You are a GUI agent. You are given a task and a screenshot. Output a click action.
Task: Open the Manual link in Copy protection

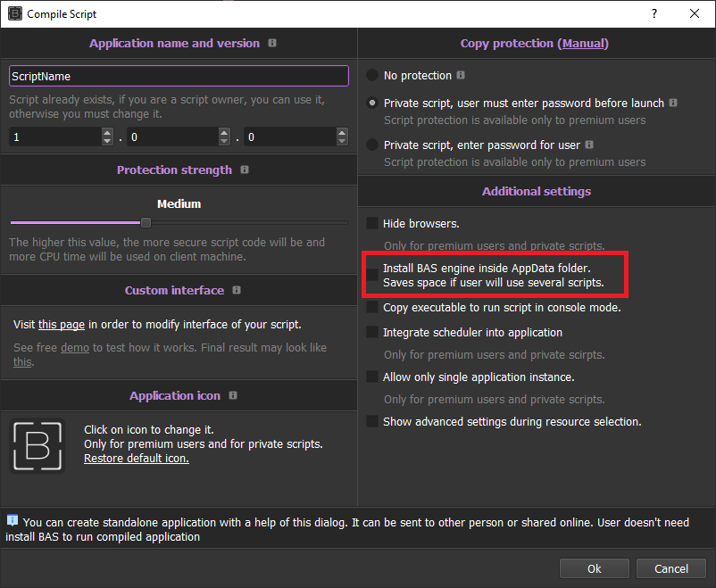[x=584, y=43]
